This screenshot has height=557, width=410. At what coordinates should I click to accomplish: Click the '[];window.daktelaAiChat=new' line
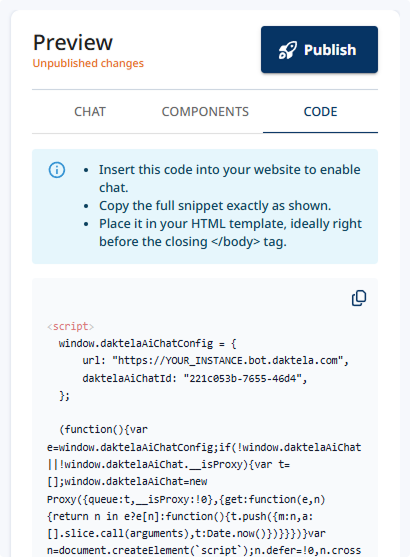(x=127, y=482)
